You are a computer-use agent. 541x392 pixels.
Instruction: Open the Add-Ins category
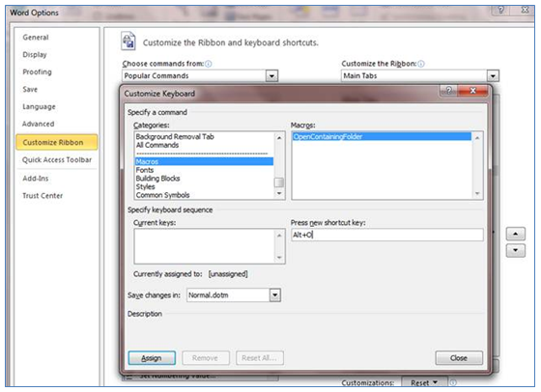click(x=35, y=179)
